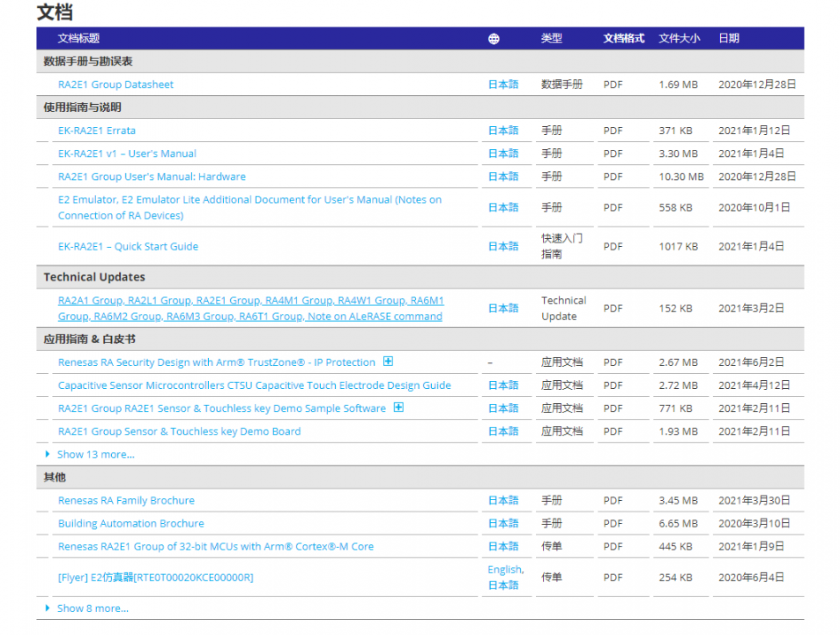
Task: Open 日本語 version of Quick Start Guide
Action: point(503,246)
